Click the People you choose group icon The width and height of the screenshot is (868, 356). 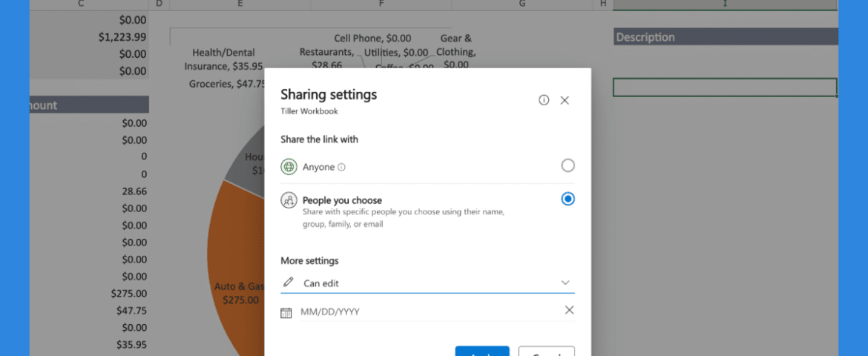pyautogui.click(x=289, y=200)
